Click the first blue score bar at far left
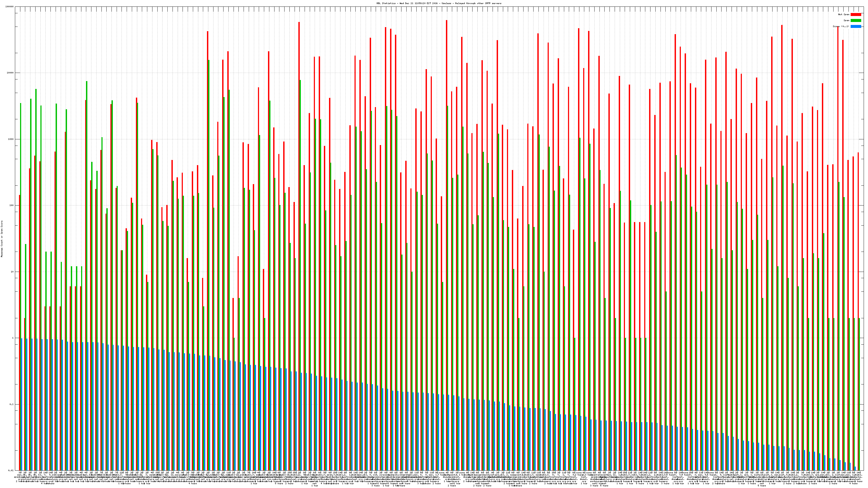 (x=22, y=404)
